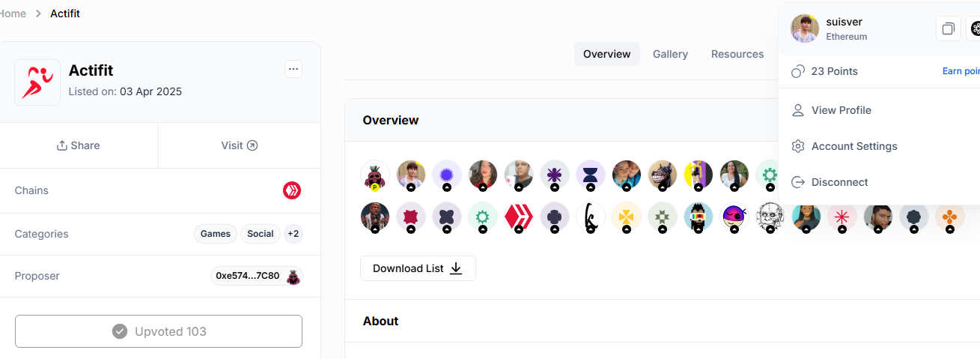Click the Chains label
Viewport: 980px width, 359px height.
click(31, 190)
